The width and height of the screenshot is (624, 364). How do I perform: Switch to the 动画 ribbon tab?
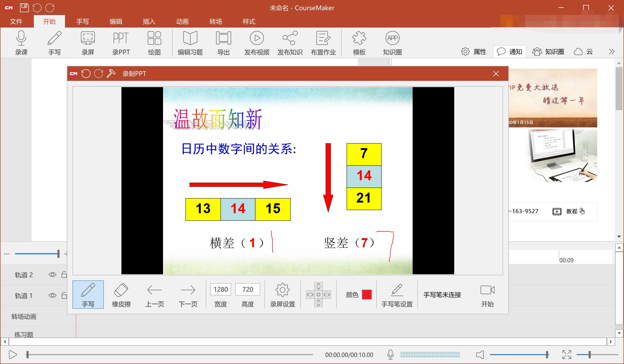[x=182, y=21]
